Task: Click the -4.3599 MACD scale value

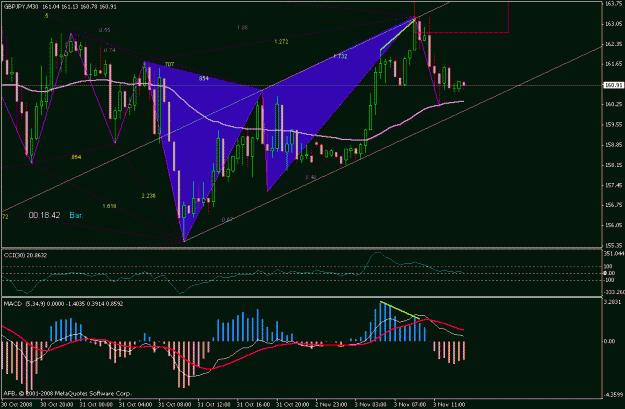Action: tap(613, 395)
